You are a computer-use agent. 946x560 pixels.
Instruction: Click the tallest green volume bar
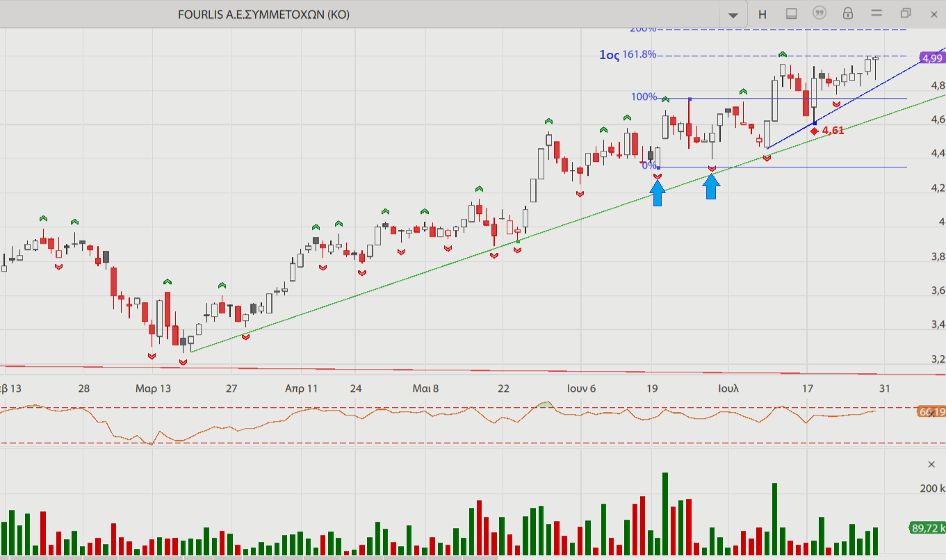tap(665, 515)
